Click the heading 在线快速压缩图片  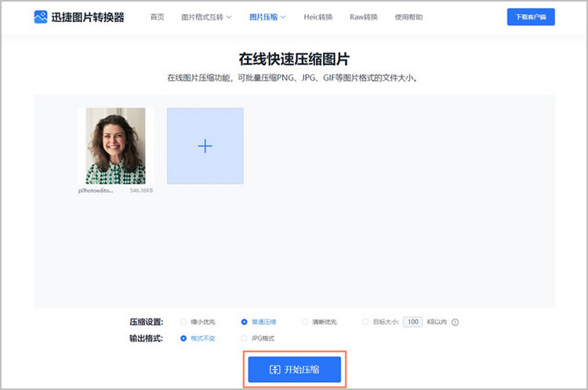point(294,59)
